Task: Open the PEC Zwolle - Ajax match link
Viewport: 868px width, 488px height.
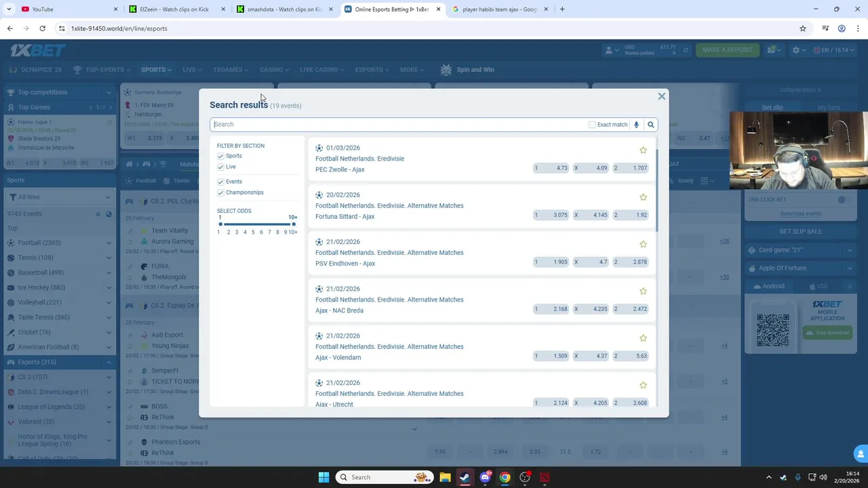Action: (x=340, y=169)
